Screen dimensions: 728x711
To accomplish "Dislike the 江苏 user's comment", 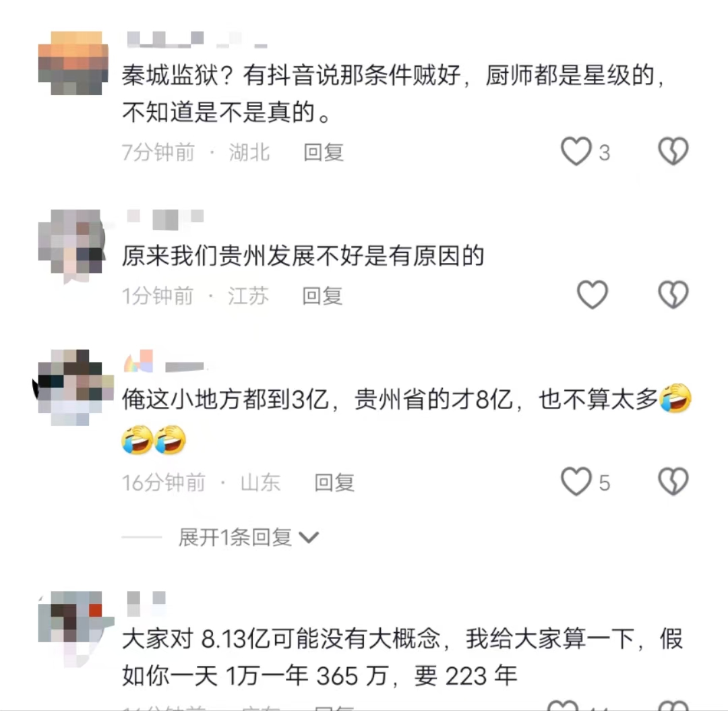I will (673, 295).
